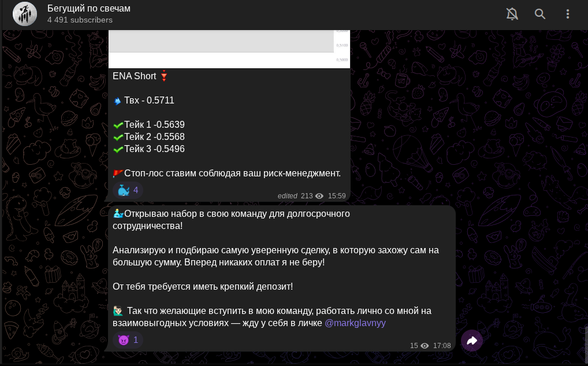The width and height of the screenshot is (588, 366).
Task: Click the scrollbar at the right edge
Action: 586,345
